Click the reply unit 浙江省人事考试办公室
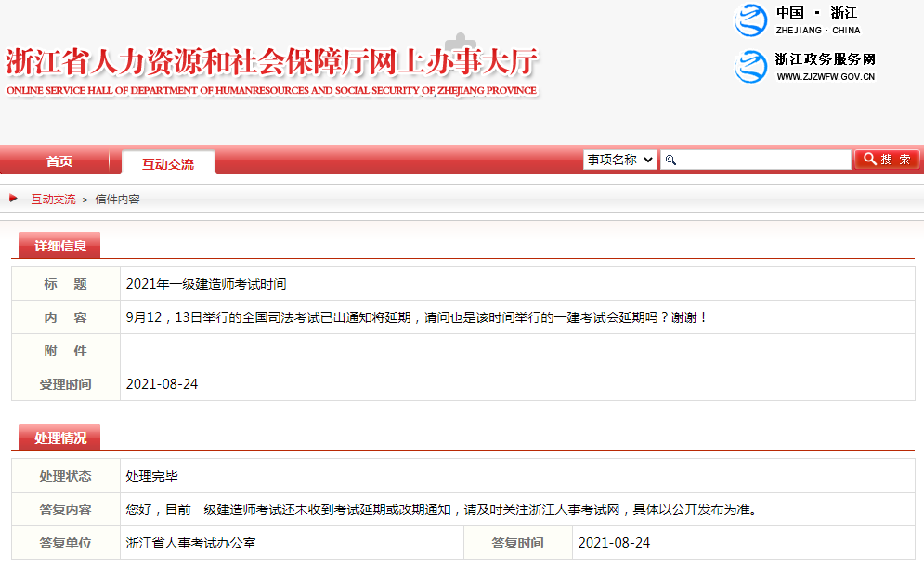The height and width of the screenshot is (567, 924). (x=191, y=543)
